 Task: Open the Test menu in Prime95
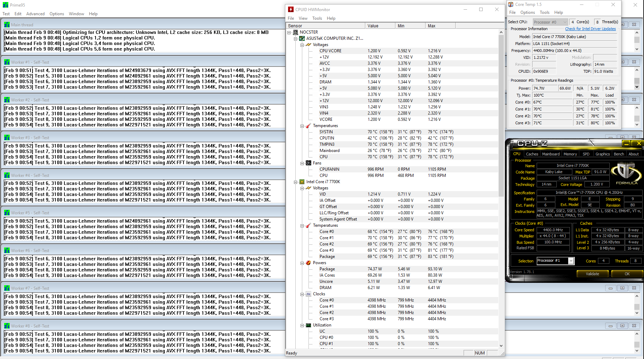(6, 14)
